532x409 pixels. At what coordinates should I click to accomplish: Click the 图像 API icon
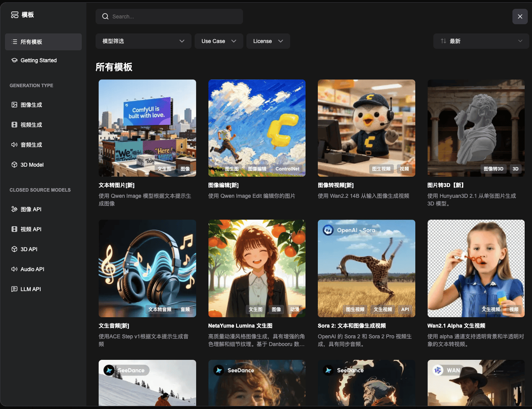click(14, 209)
